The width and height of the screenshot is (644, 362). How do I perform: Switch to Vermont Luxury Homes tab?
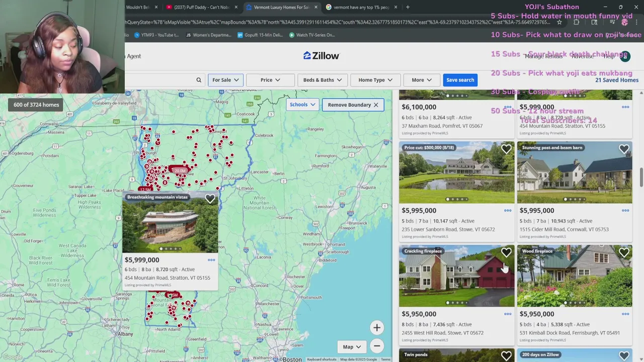pos(281,7)
